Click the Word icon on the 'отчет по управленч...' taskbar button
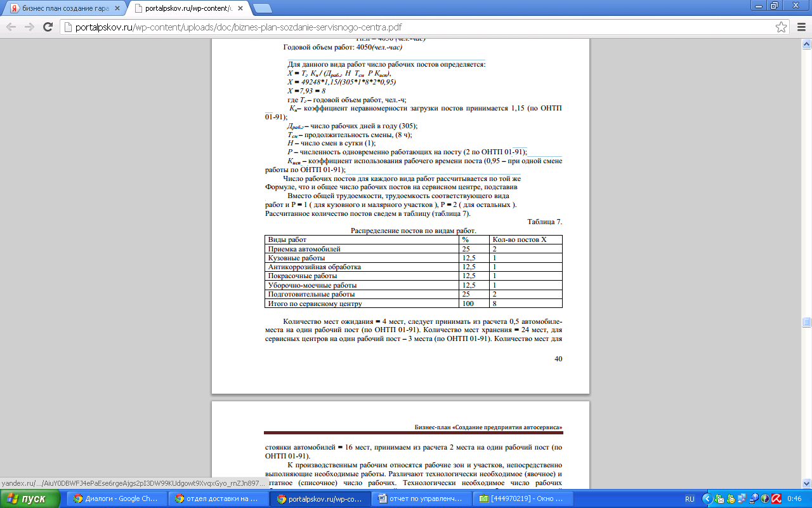The image size is (812, 508). tap(383, 499)
